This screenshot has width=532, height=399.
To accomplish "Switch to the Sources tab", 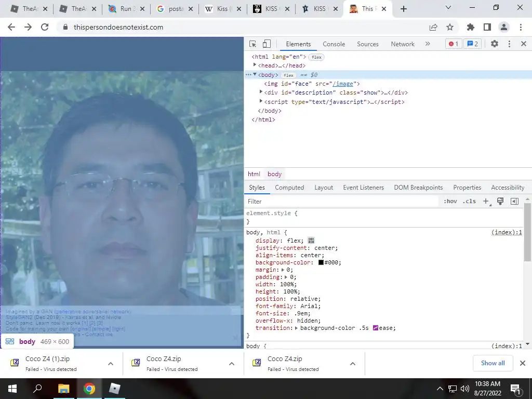I will pyautogui.click(x=367, y=44).
